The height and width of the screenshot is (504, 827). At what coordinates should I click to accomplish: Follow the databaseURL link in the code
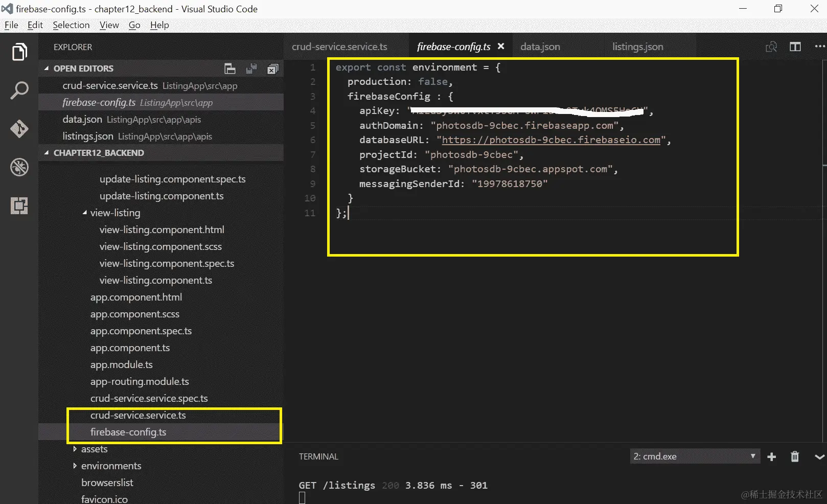pyautogui.click(x=551, y=140)
